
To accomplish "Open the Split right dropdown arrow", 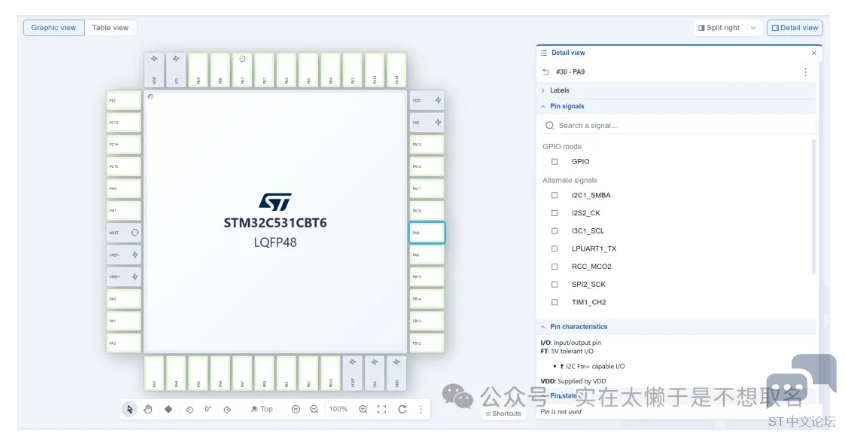I will pos(753,28).
